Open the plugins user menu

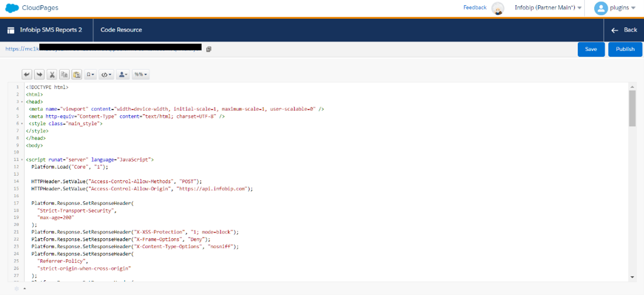point(615,8)
